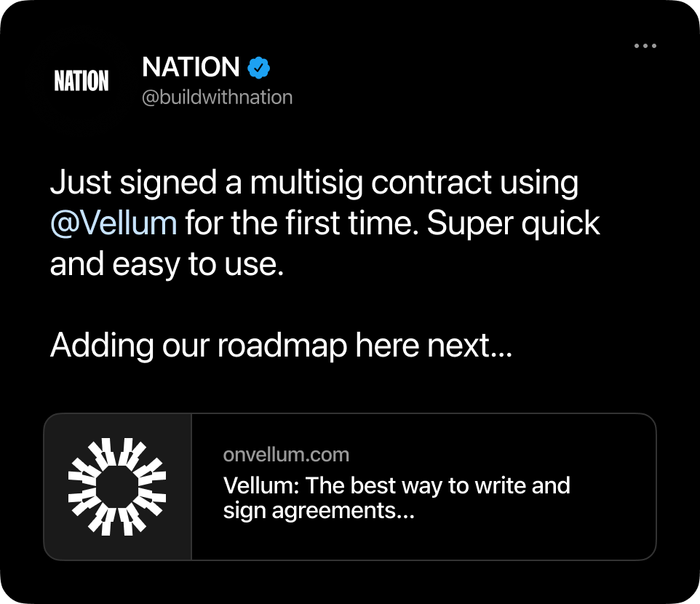700x604 pixels.
Task: Click the NATION profile avatar logo
Action: (81, 82)
